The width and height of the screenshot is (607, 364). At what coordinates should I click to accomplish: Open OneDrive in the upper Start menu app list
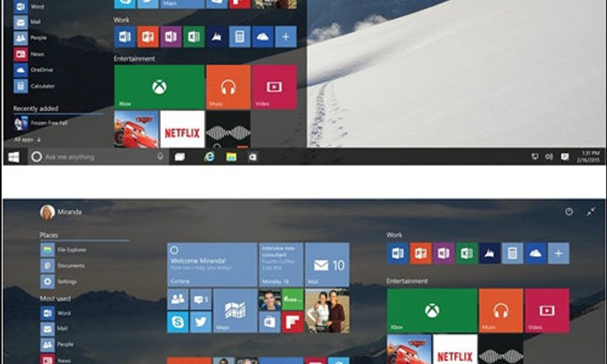tap(33, 70)
